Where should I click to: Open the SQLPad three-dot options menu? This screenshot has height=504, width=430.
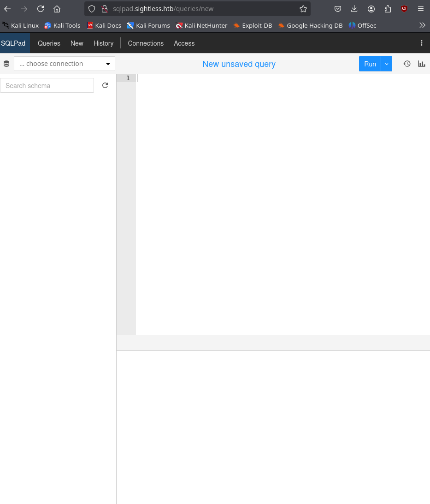click(x=422, y=43)
